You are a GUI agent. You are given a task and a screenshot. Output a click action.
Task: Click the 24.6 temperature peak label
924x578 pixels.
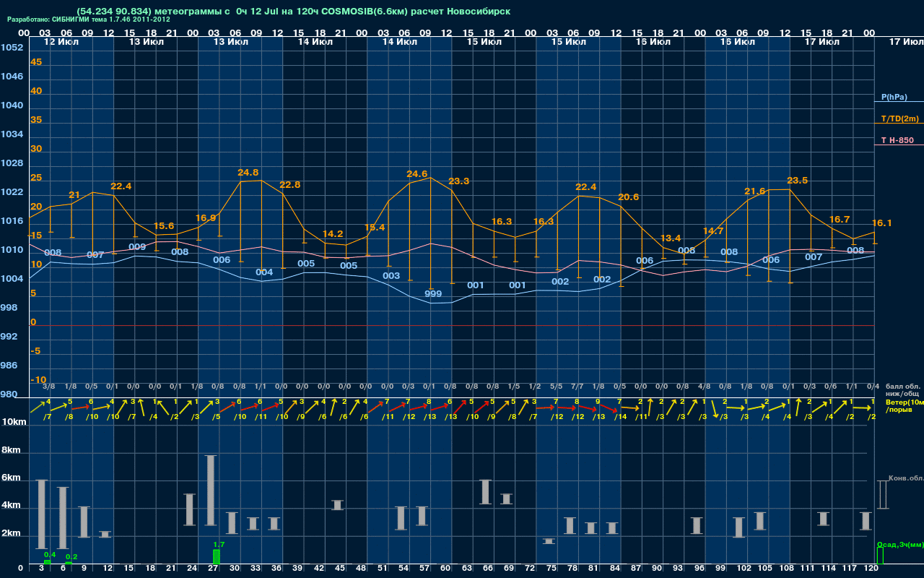[x=417, y=174]
